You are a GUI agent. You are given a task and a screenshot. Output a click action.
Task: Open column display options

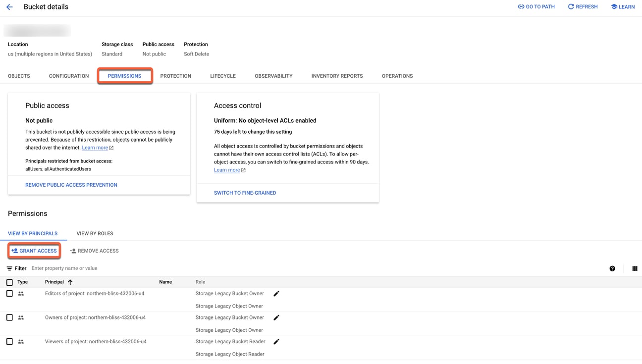[x=635, y=268]
